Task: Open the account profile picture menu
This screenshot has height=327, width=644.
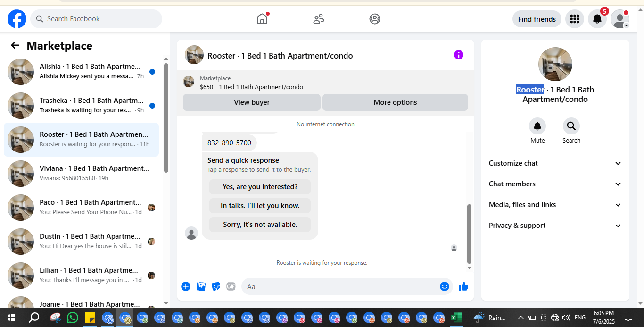Action: tap(619, 19)
